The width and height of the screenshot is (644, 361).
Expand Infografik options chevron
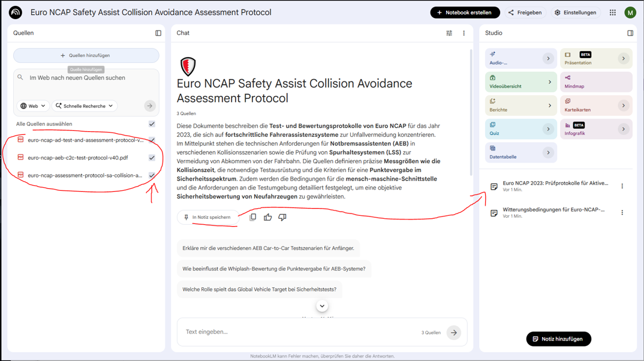point(623,129)
